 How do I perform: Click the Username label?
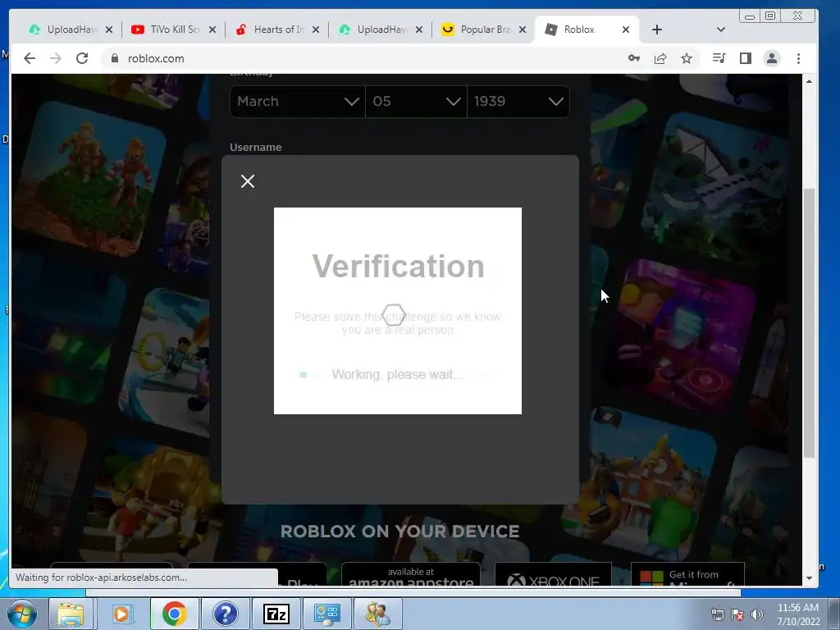click(256, 148)
